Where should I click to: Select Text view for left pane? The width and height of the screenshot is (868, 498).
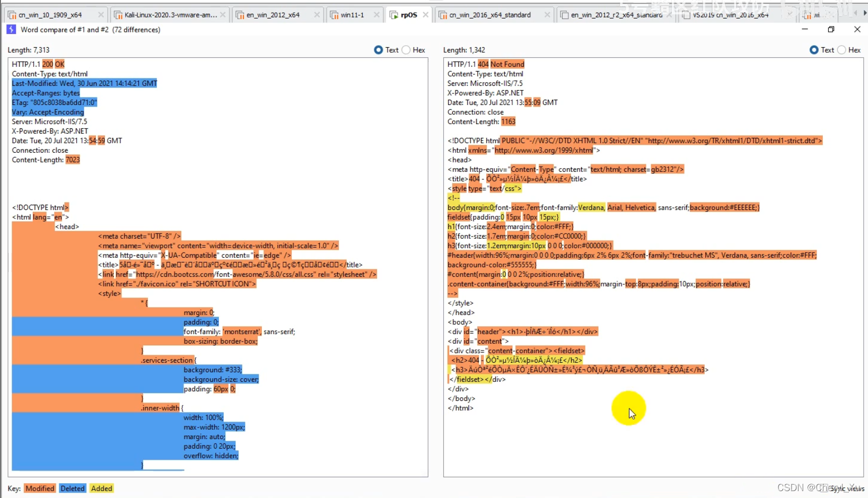378,50
